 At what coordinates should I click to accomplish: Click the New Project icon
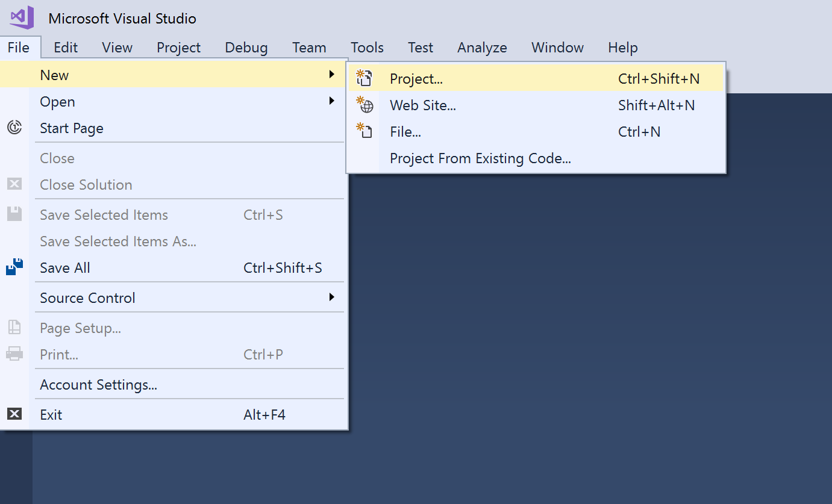(364, 78)
